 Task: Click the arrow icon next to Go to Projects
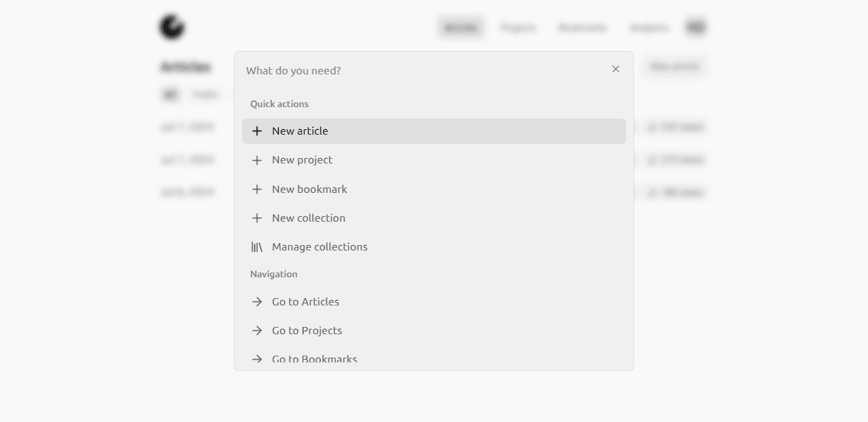pyautogui.click(x=257, y=331)
